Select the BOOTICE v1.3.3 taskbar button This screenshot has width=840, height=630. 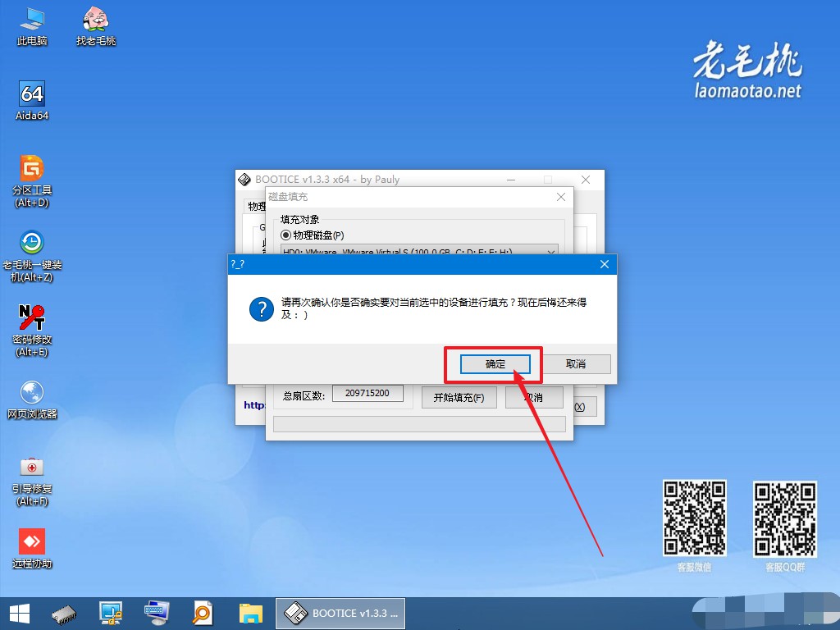click(x=340, y=614)
